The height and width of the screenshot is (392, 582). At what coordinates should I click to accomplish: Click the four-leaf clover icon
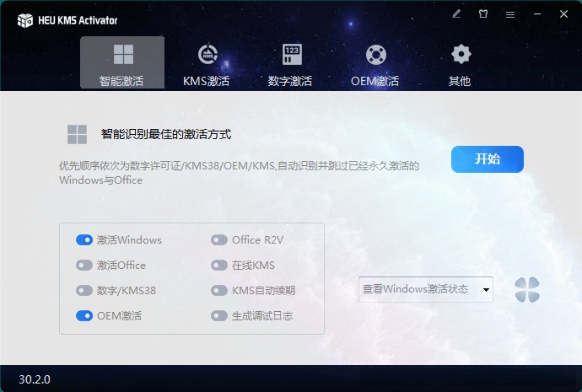point(527,290)
